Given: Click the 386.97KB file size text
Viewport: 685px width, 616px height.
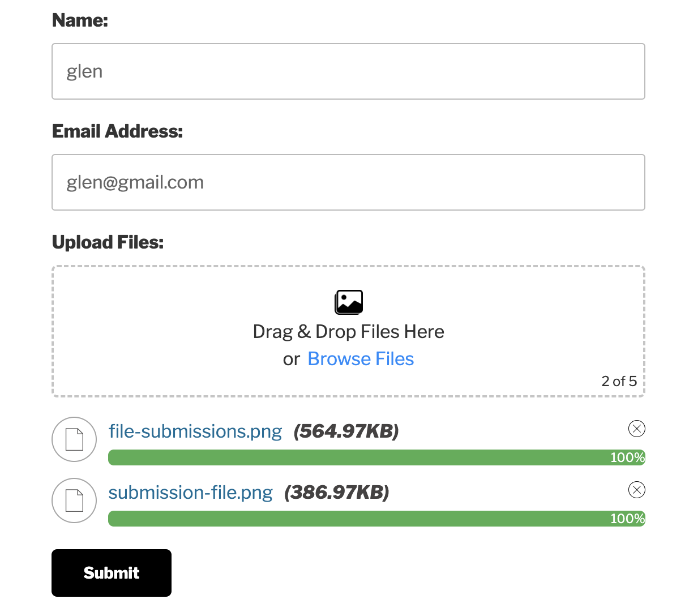Looking at the screenshot, I should (337, 493).
